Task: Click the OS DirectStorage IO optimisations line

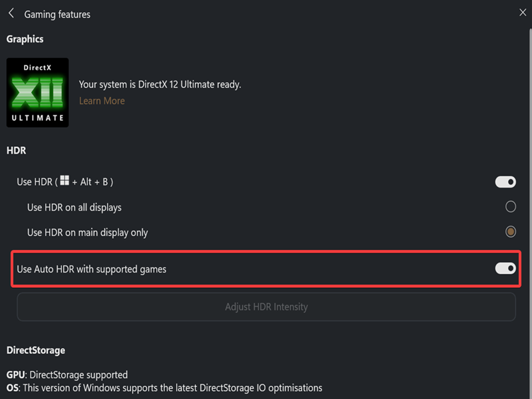Action: coord(164,388)
